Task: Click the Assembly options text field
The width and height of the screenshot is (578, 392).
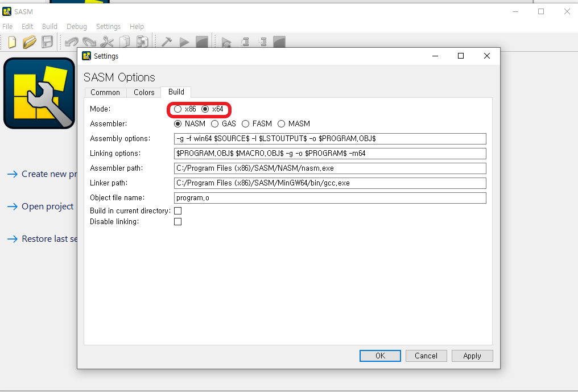Action: [x=330, y=139]
